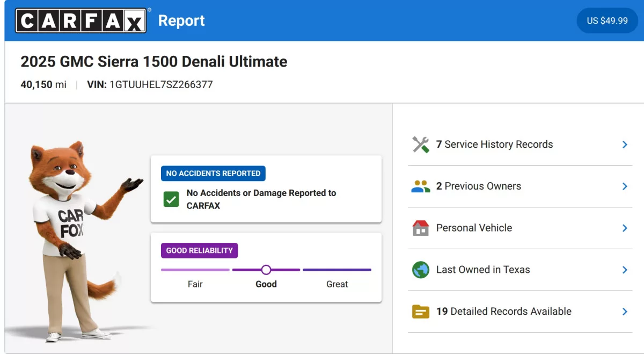Open the Personal Vehicle chevron
Image resolution: width=644 pixels, height=354 pixels.
(x=625, y=228)
